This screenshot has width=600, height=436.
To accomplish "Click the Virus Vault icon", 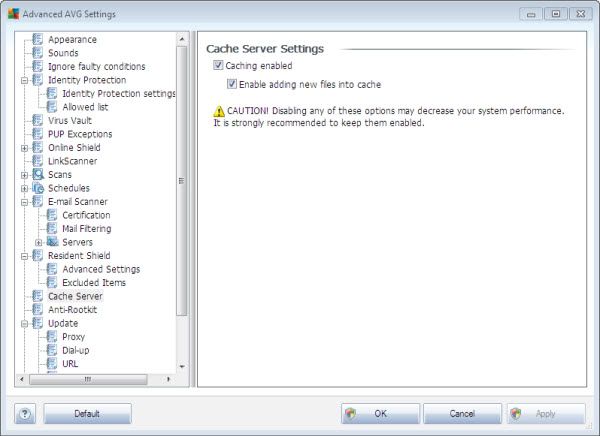I will coord(38,120).
